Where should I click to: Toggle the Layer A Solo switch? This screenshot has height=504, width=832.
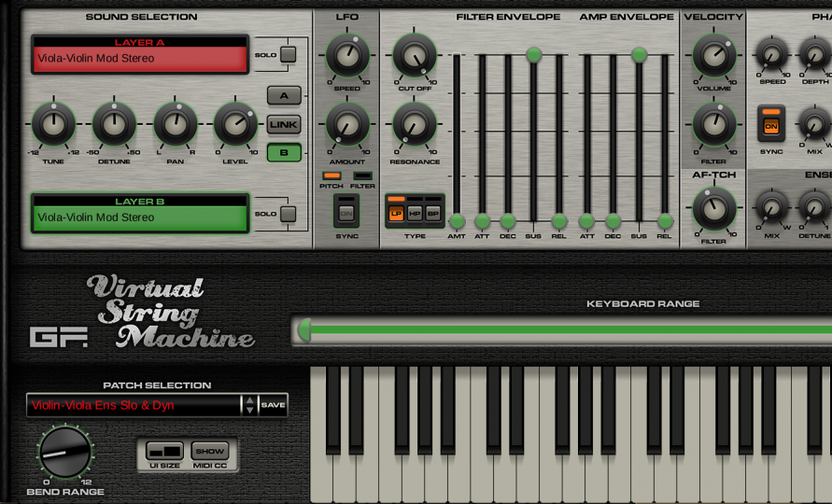tap(288, 55)
